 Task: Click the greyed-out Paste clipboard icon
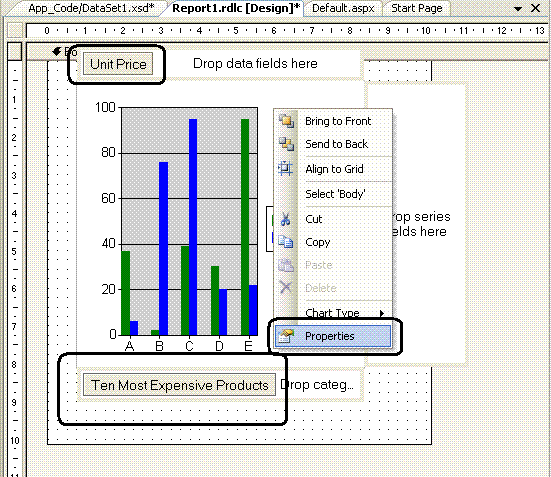coord(286,265)
